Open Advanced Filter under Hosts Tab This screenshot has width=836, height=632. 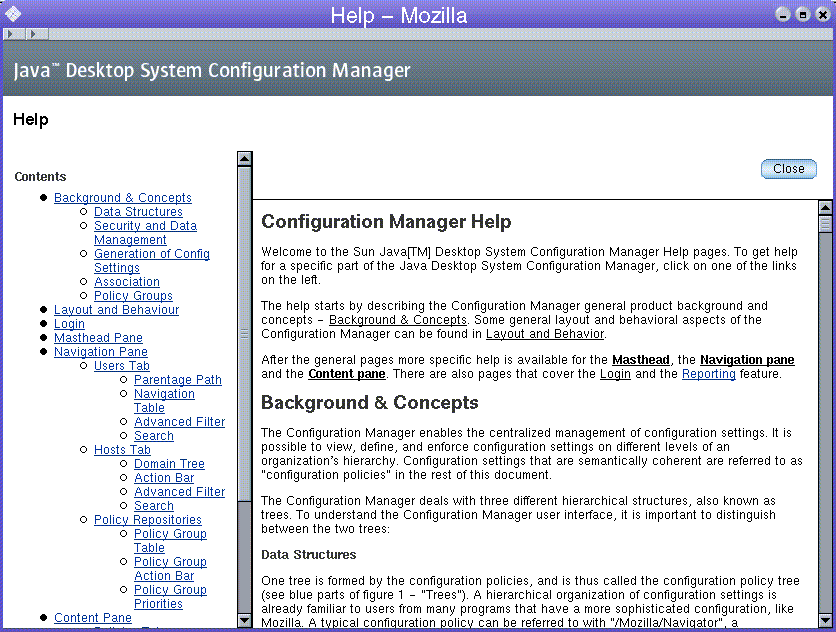[x=179, y=492]
